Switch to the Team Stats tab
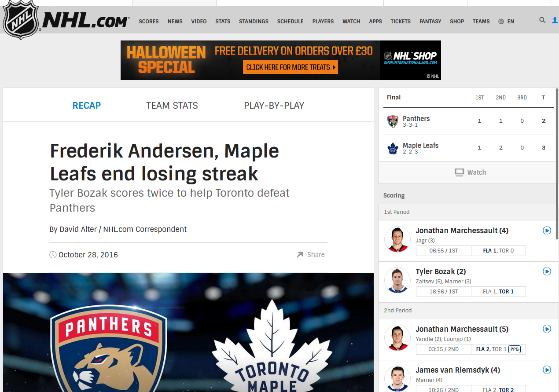Viewport: 559px width, 392px height. [172, 106]
